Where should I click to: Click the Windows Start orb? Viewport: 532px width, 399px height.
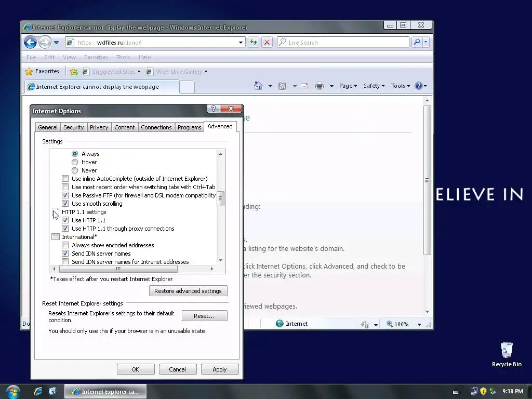(13, 392)
